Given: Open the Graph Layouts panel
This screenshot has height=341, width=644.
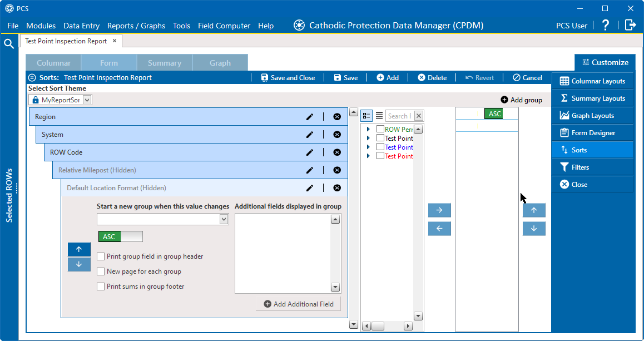Looking at the screenshot, I should pyautogui.click(x=592, y=115).
